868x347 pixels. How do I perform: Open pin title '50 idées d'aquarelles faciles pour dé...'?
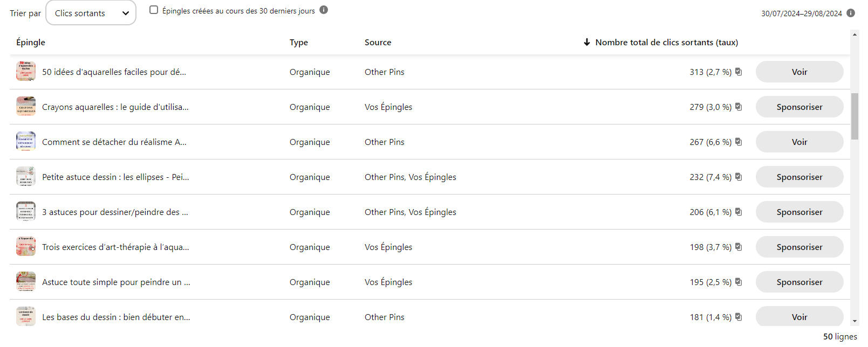coord(114,72)
